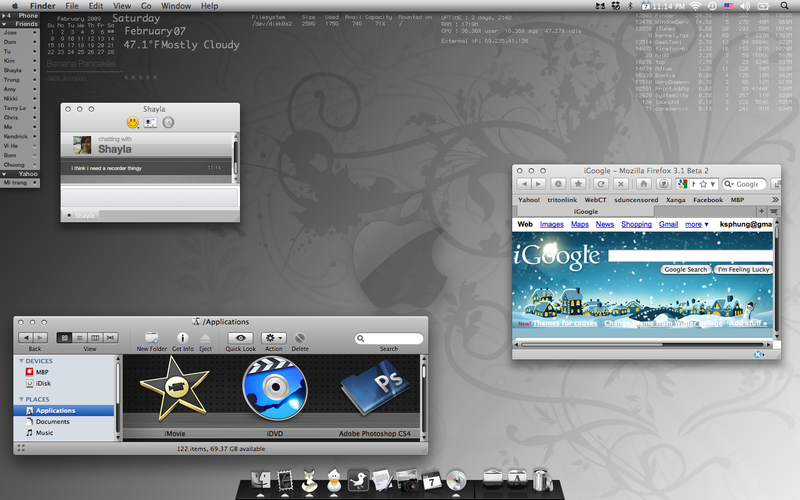Click the smiley emoticon icon in Shayla chat
The width and height of the screenshot is (800, 500).
[x=133, y=122]
